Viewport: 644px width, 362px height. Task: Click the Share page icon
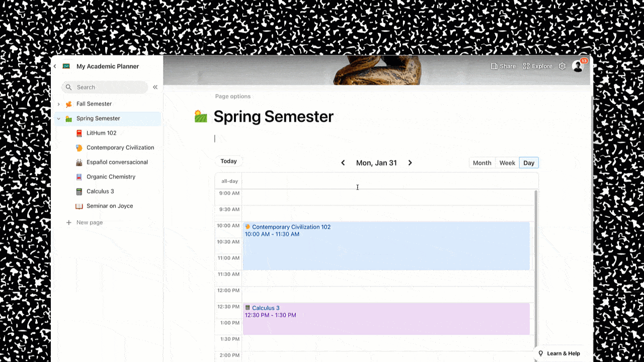point(494,66)
